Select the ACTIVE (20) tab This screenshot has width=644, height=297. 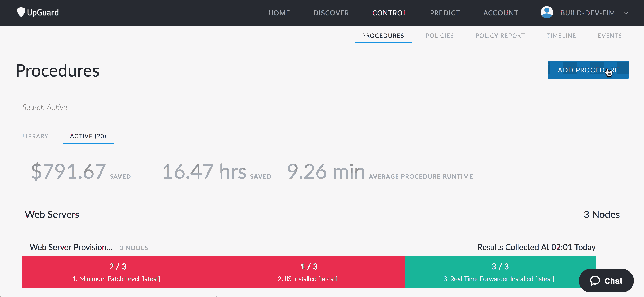click(x=88, y=136)
